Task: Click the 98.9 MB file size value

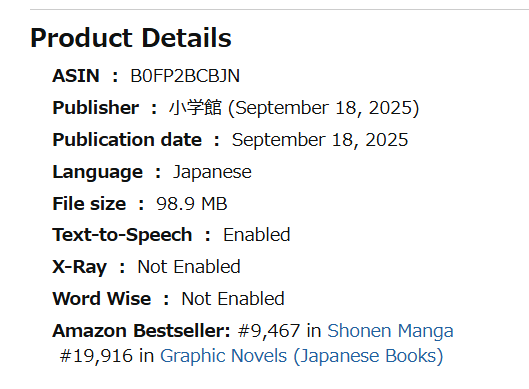Action: 192,204
